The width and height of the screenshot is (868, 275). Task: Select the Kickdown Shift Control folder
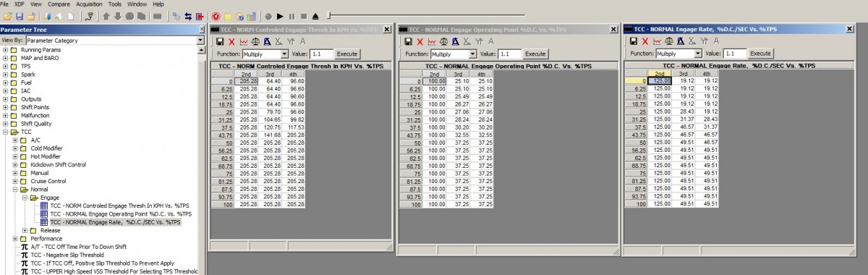58,164
